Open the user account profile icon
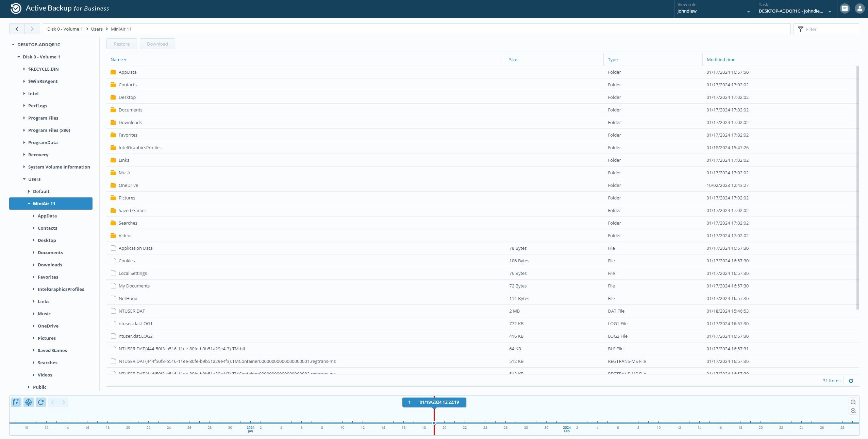Image resolution: width=868 pixels, height=439 pixels. [859, 8]
